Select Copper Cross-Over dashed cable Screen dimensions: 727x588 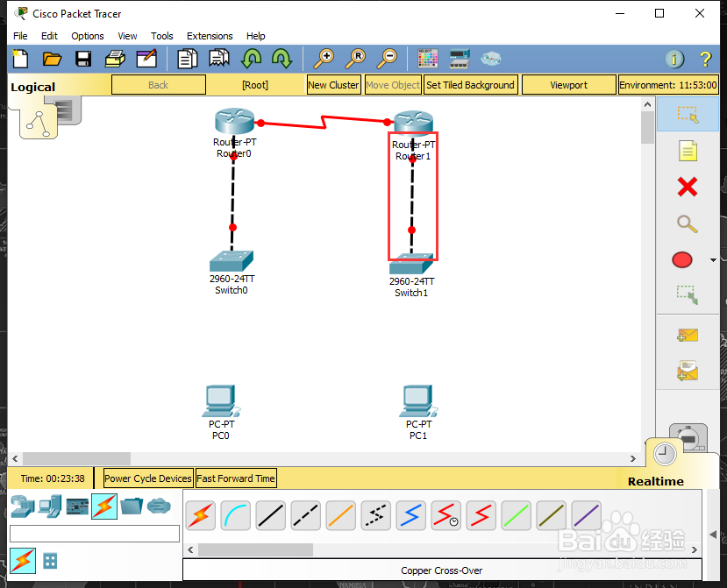click(306, 515)
